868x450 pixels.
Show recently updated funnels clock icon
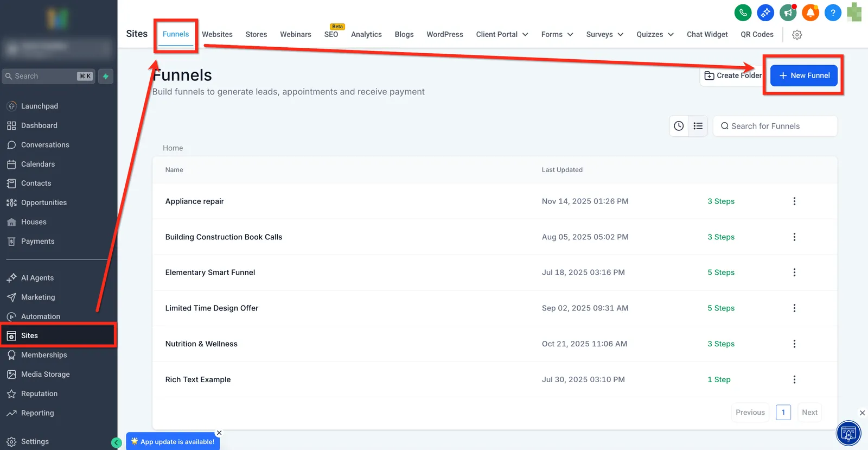[679, 126]
